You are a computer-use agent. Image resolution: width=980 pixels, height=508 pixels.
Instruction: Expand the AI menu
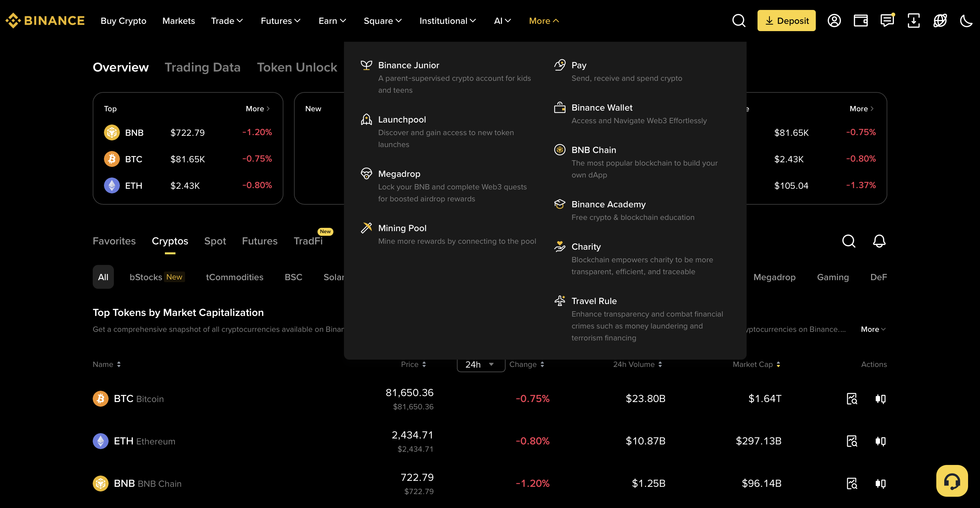(502, 21)
